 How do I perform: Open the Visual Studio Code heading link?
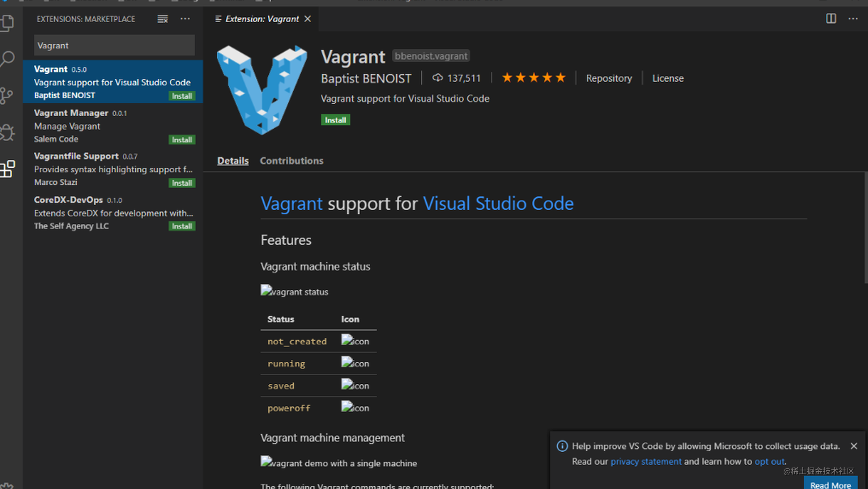tap(498, 203)
